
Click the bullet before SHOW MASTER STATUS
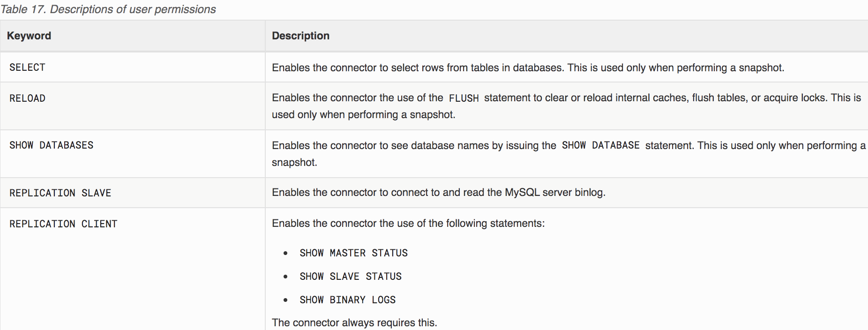point(285,253)
